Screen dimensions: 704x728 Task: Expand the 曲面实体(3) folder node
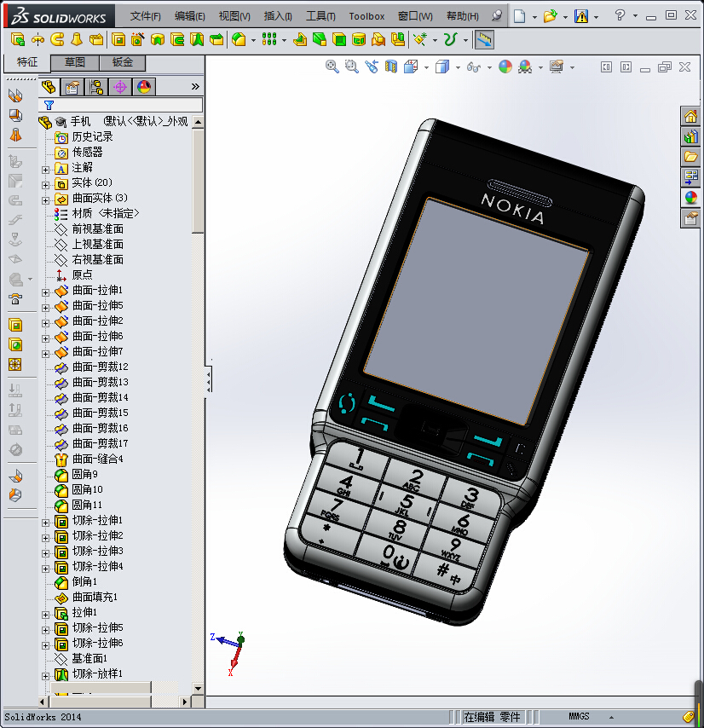click(45, 200)
